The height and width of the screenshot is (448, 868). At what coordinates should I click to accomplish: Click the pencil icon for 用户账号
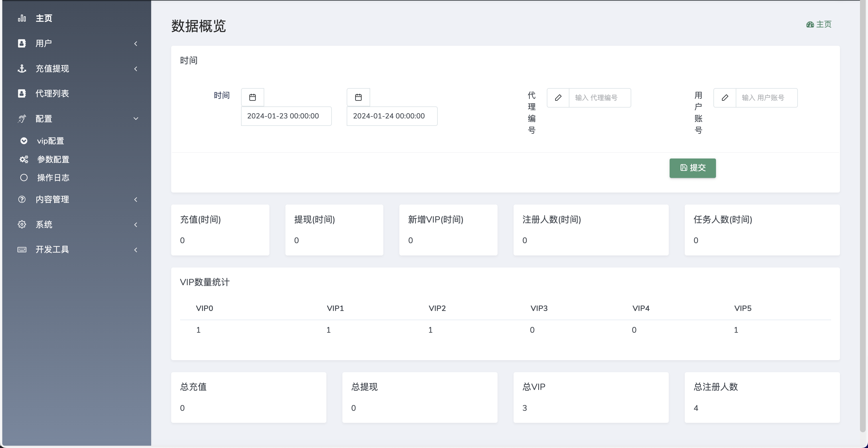(x=725, y=98)
